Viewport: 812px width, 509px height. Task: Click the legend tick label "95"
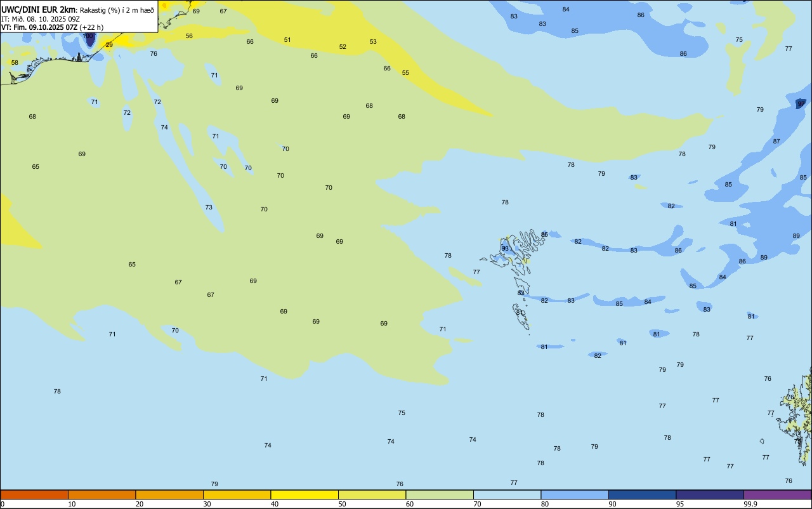[680, 504]
